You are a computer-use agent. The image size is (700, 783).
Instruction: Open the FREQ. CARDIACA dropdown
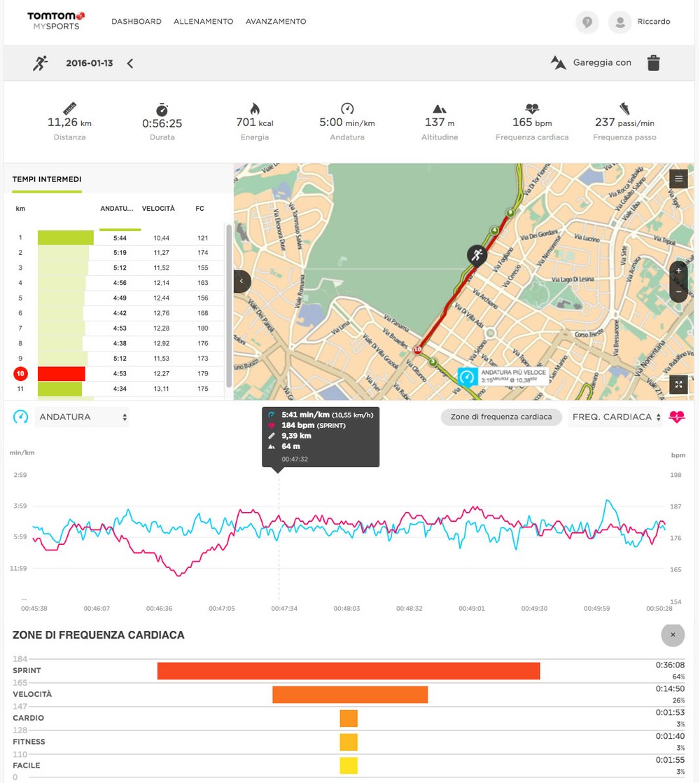pyautogui.click(x=615, y=417)
